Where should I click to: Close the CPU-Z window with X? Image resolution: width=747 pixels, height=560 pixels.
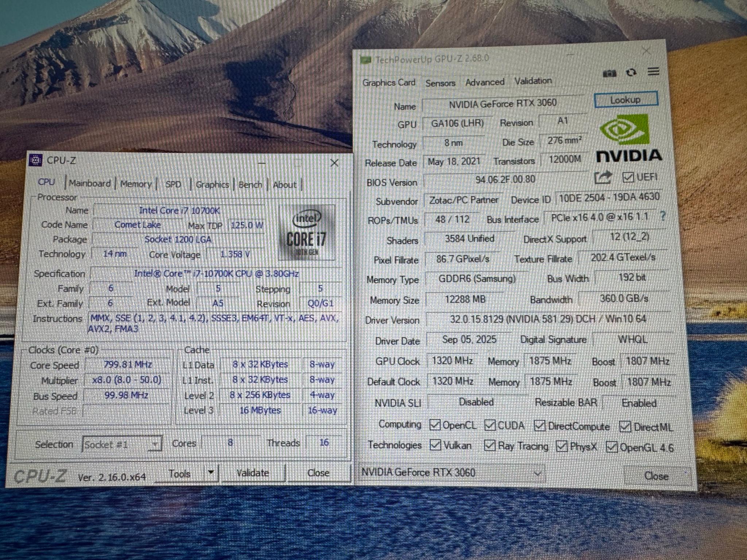pos(334,163)
